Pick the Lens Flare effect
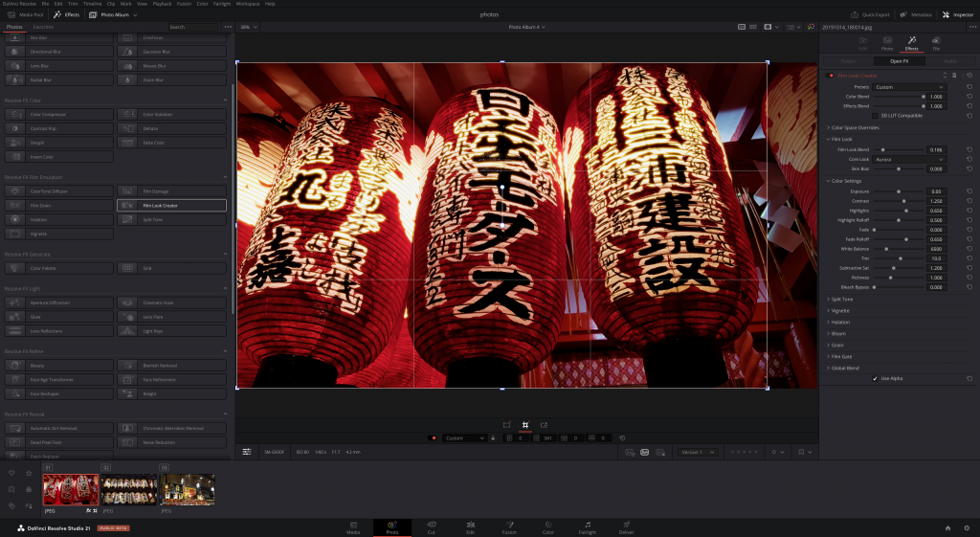The image size is (980, 537). (x=172, y=317)
